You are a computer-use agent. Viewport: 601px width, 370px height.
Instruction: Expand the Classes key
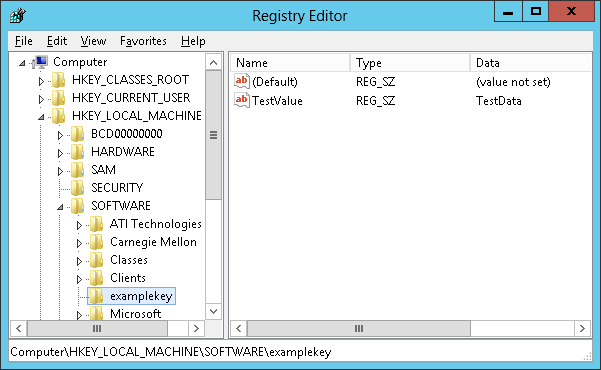79,261
